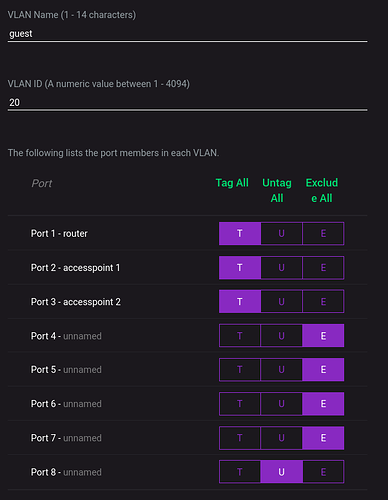Click Tag All link
388x500 pixels.
[232, 183]
